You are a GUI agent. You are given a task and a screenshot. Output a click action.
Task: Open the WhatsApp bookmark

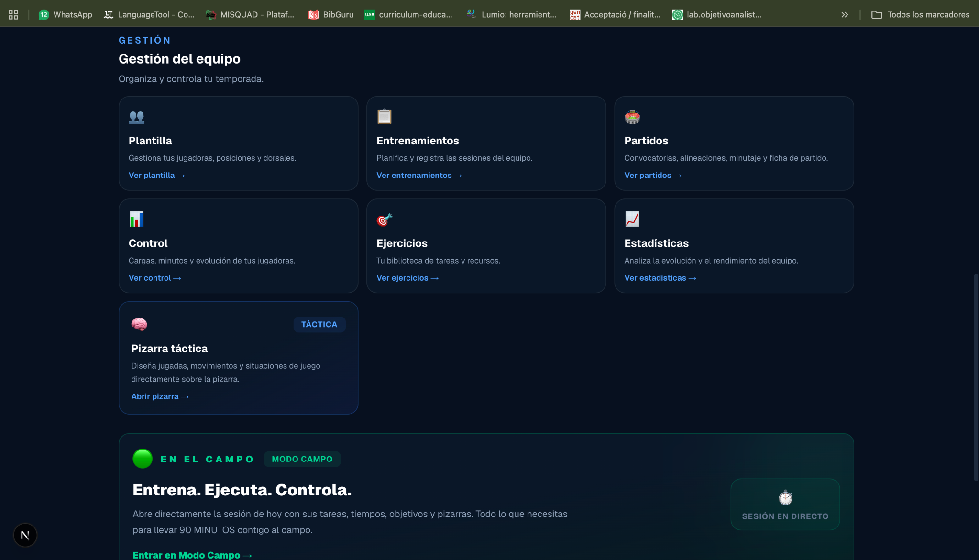pyautogui.click(x=66, y=14)
